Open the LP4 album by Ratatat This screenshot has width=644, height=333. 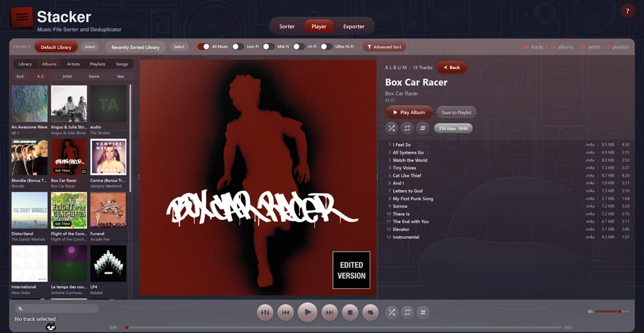coord(109,263)
